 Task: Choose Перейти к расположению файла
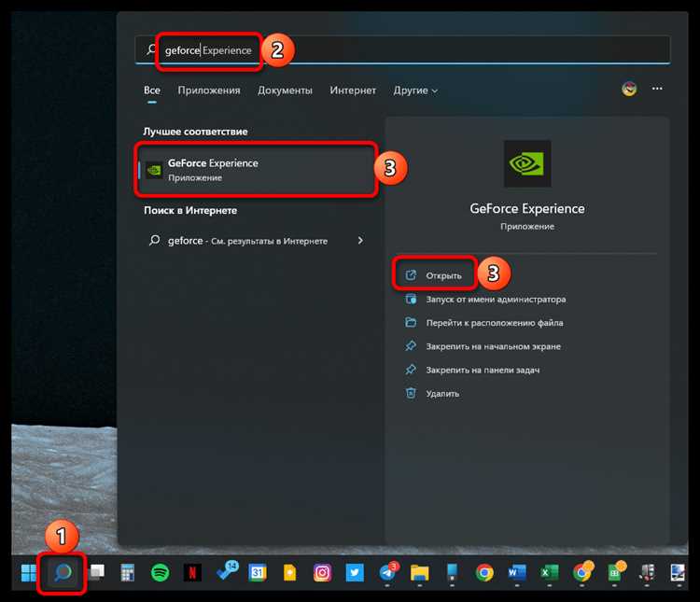(483, 323)
